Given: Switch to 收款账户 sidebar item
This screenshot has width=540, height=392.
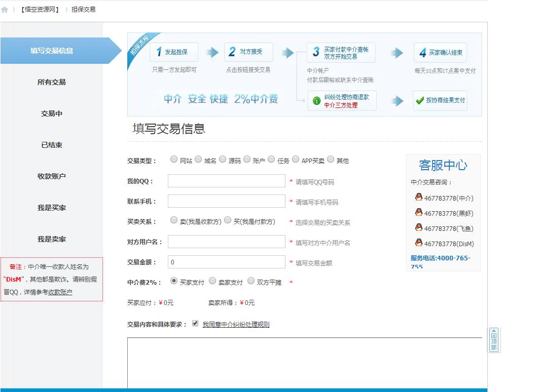Looking at the screenshot, I should tap(51, 176).
